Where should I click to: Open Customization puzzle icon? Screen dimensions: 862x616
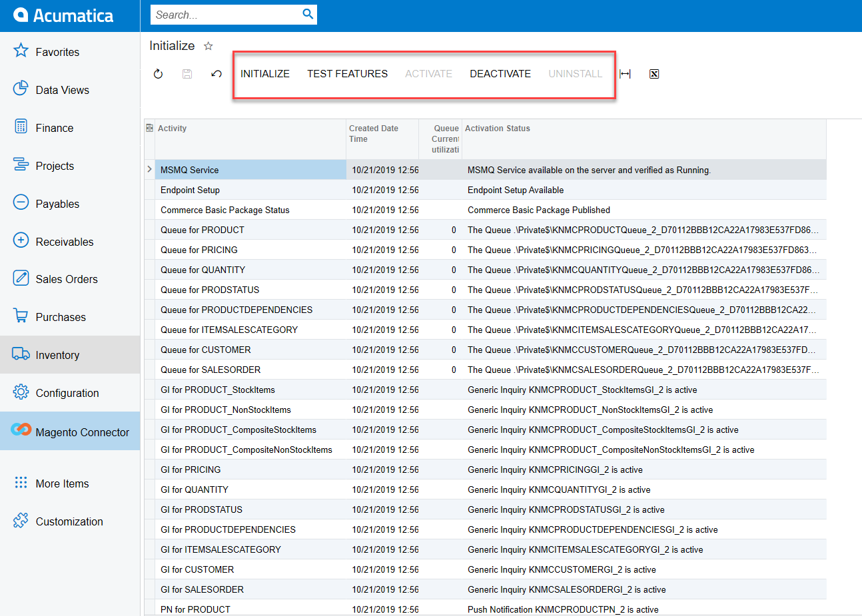[21, 520]
